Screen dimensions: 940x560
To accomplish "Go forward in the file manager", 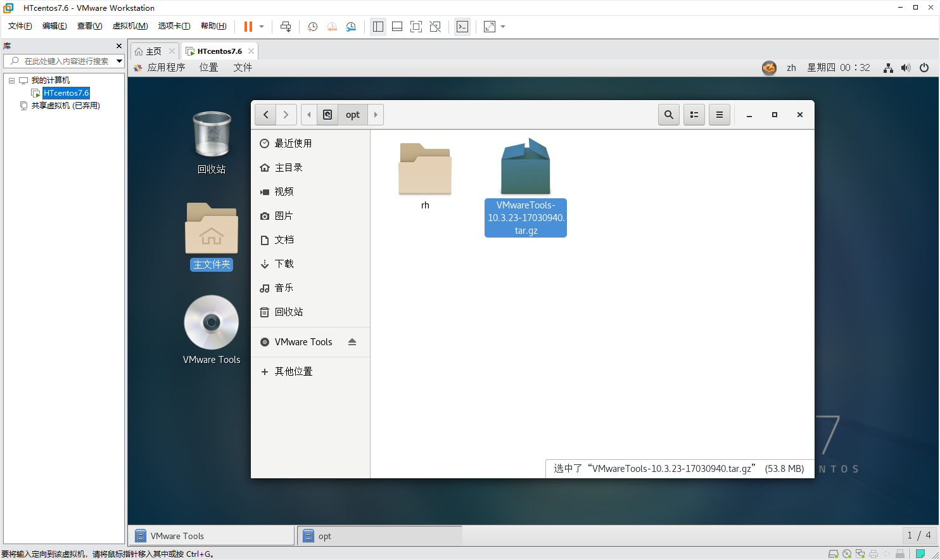I will point(286,115).
